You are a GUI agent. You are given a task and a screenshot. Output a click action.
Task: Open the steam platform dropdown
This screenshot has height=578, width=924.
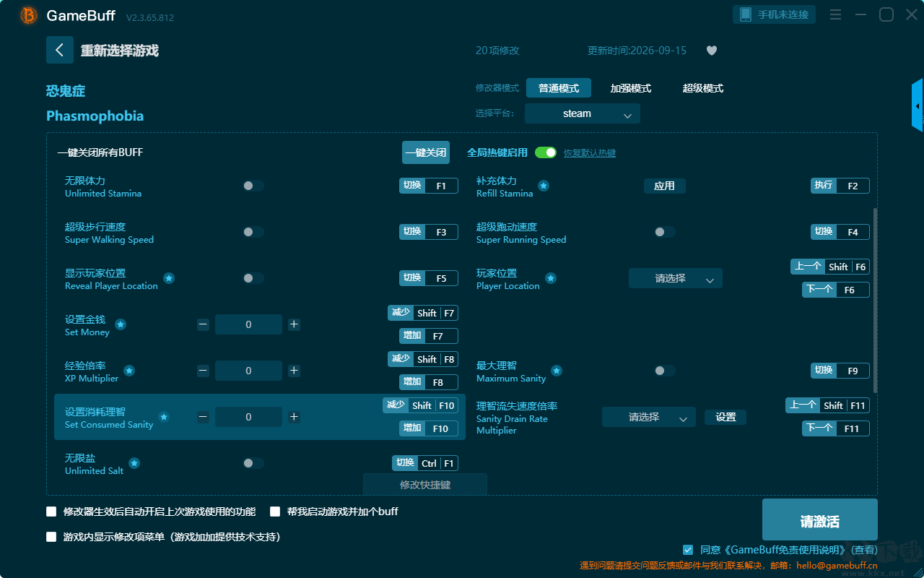[x=583, y=113]
